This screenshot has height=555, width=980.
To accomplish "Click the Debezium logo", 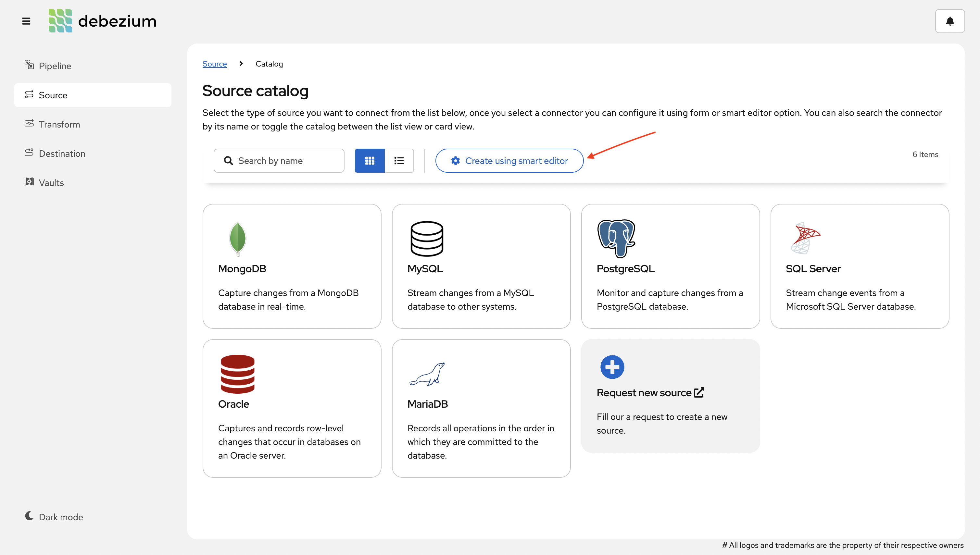I will 102,21.
